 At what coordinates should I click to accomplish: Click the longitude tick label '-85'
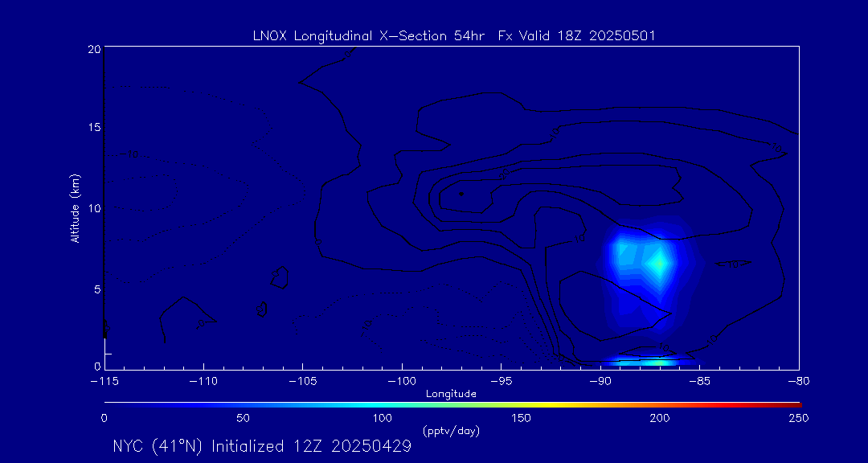[700, 381]
